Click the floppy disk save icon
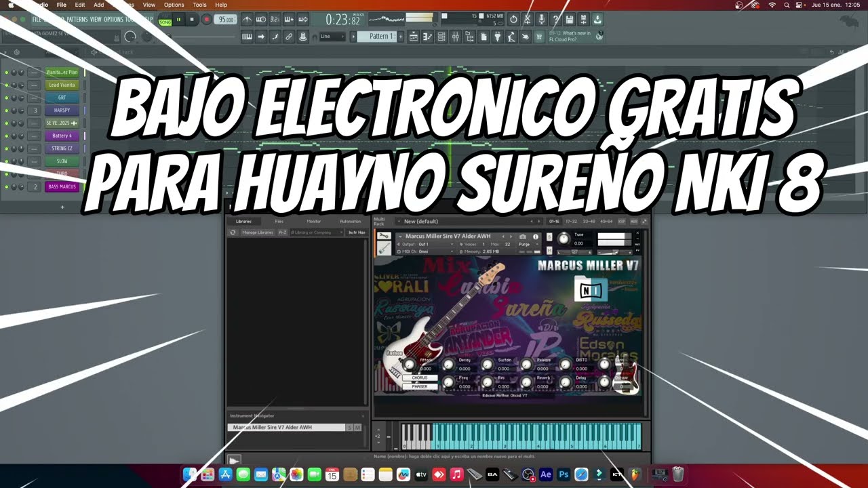868x488 pixels. point(570,20)
